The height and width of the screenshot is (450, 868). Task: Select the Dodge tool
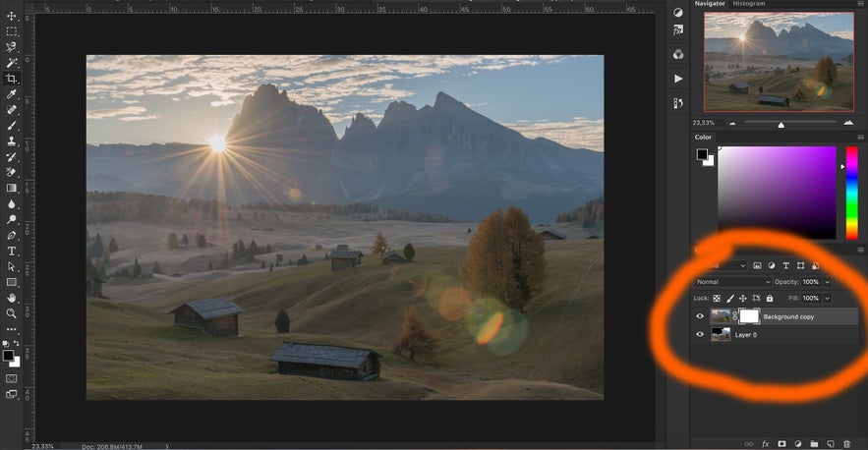tap(11, 219)
